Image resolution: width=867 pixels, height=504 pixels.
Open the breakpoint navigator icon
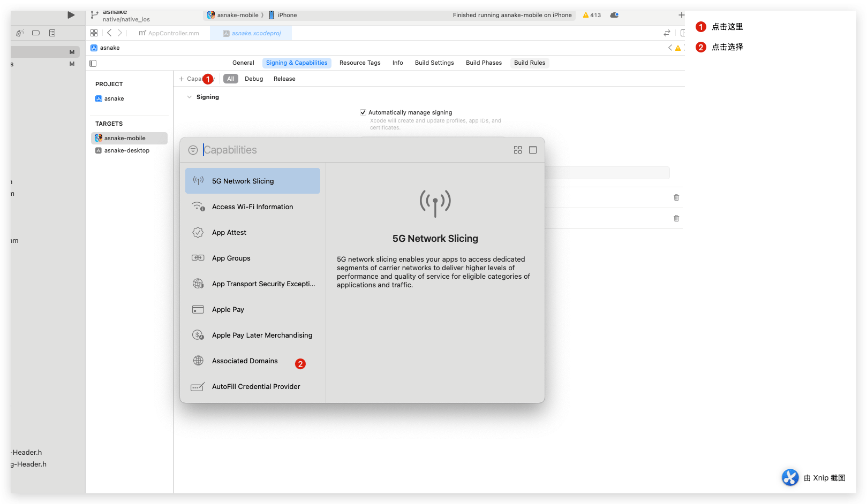coord(36,33)
